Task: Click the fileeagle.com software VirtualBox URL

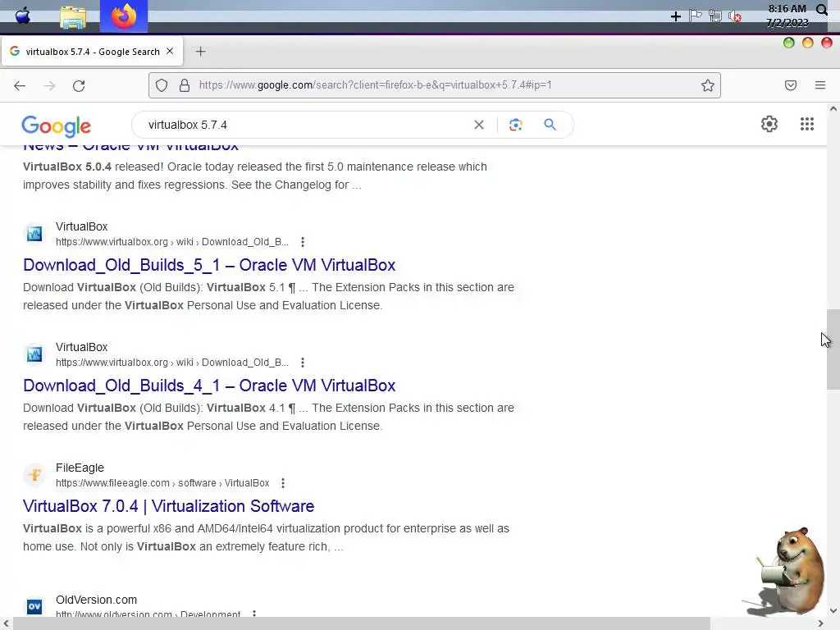Action: [162, 483]
